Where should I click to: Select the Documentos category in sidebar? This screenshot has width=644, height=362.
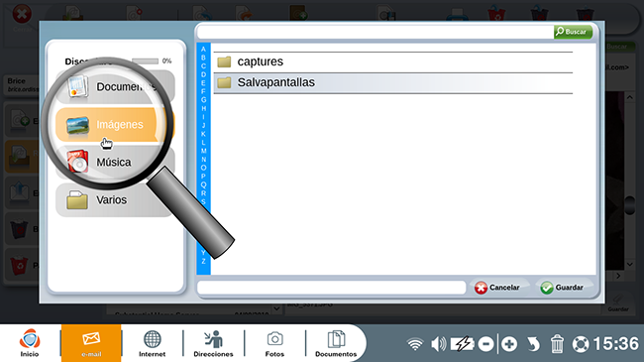(x=114, y=87)
